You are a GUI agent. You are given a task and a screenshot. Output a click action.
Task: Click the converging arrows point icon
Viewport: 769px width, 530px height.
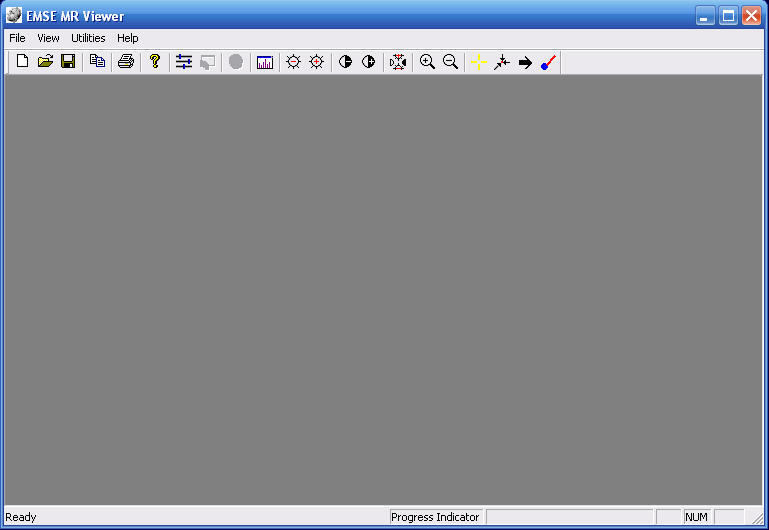(502, 62)
